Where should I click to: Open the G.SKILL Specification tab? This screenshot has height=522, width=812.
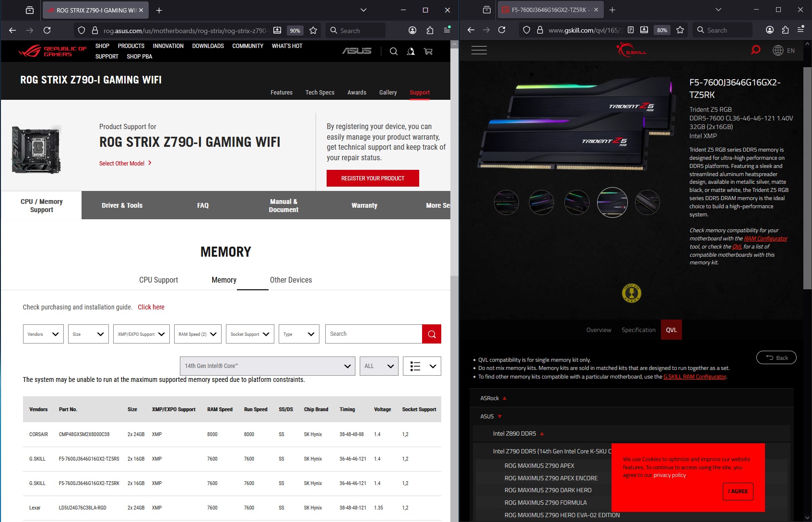[638, 330]
